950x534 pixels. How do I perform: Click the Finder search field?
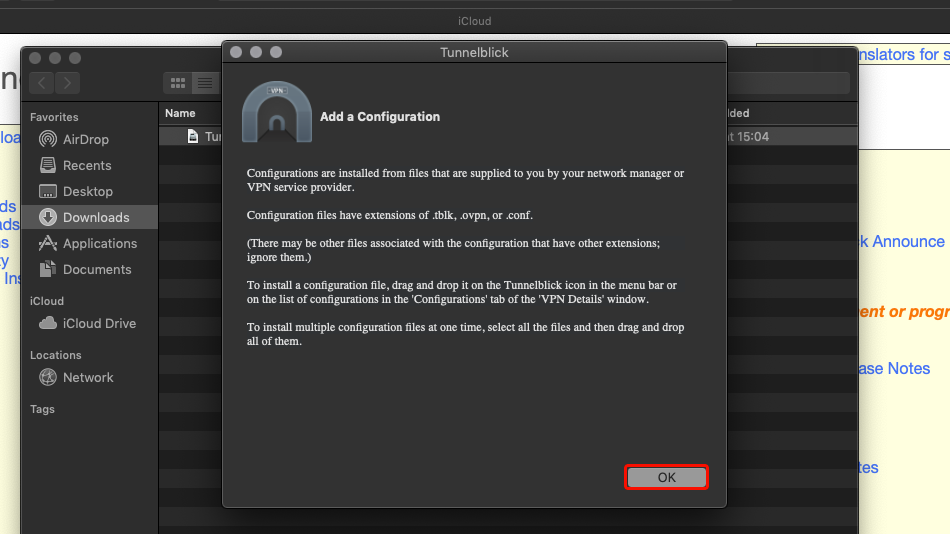[x=790, y=83]
